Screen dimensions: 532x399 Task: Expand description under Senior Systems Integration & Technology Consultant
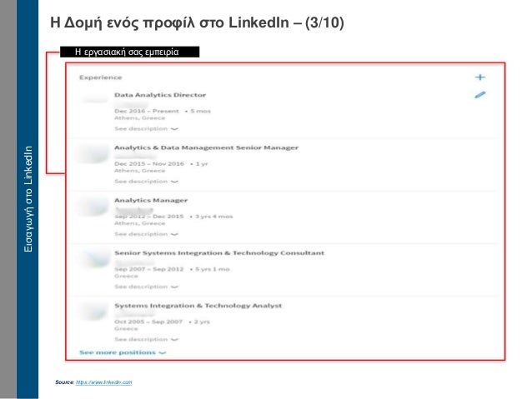(x=146, y=287)
